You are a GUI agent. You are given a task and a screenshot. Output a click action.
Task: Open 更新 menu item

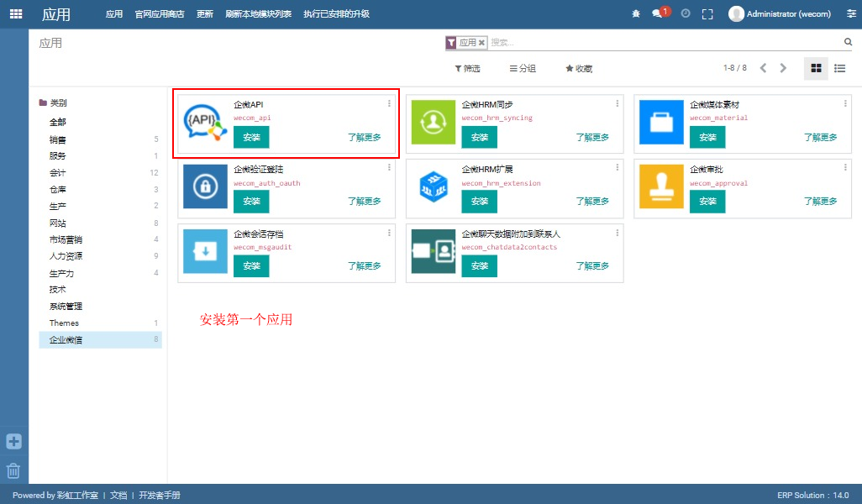(x=204, y=13)
